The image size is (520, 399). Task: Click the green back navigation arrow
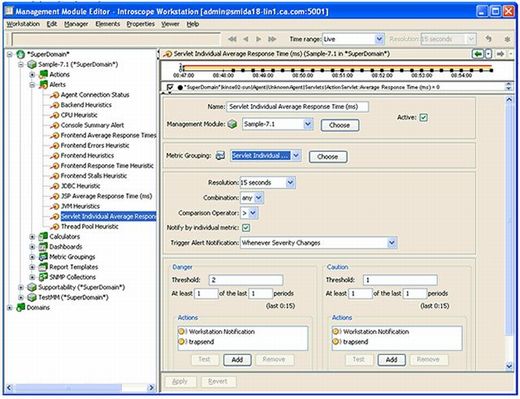(x=478, y=54)
